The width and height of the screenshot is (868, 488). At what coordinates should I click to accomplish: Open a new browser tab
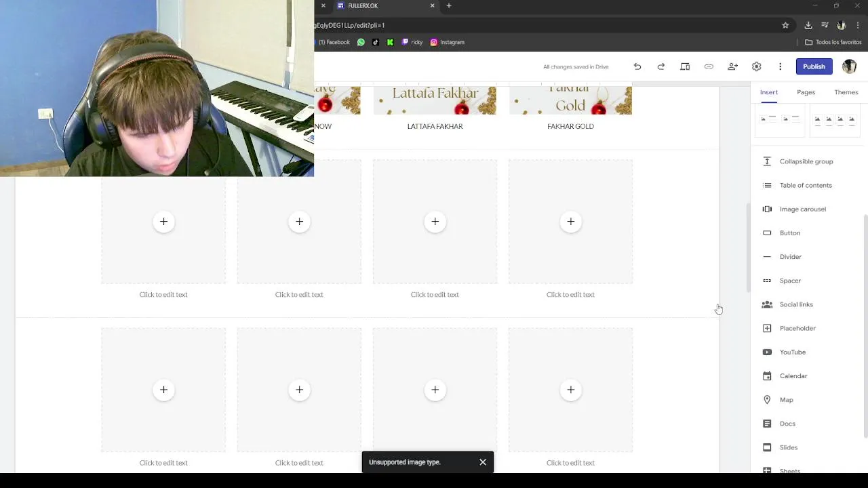449,5
